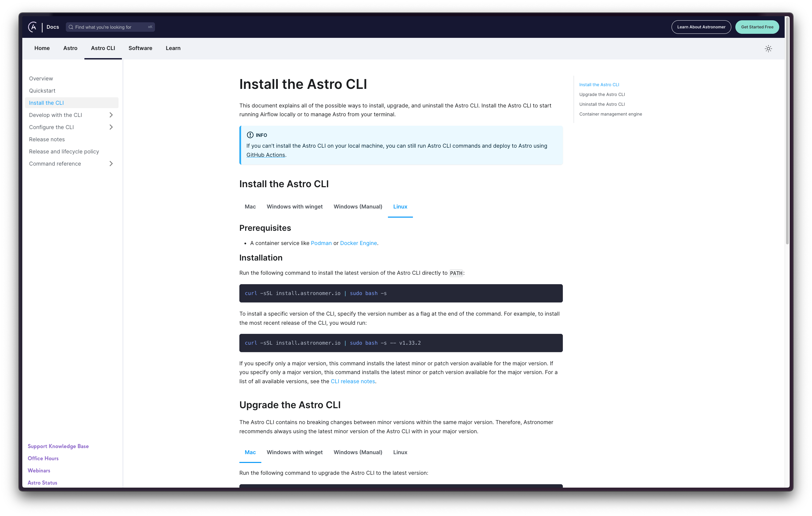Screen dimensions: 812x516
Task: Select Windows with winget tab under Upgrade
Action: [294, 452]
